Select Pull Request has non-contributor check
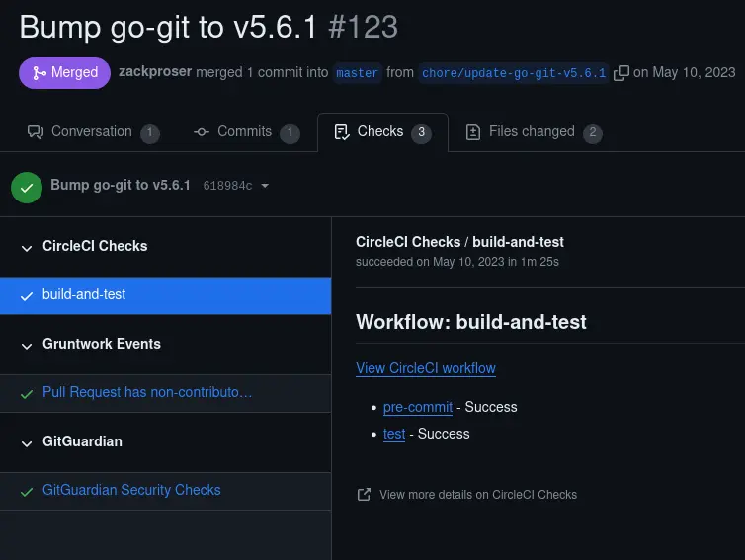 click(147, 392)
